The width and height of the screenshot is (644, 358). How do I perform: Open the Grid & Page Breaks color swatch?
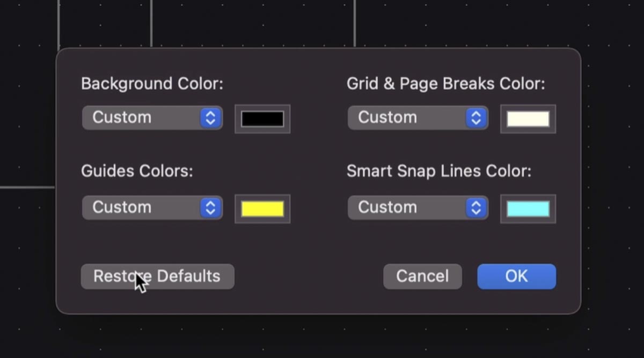528,119
